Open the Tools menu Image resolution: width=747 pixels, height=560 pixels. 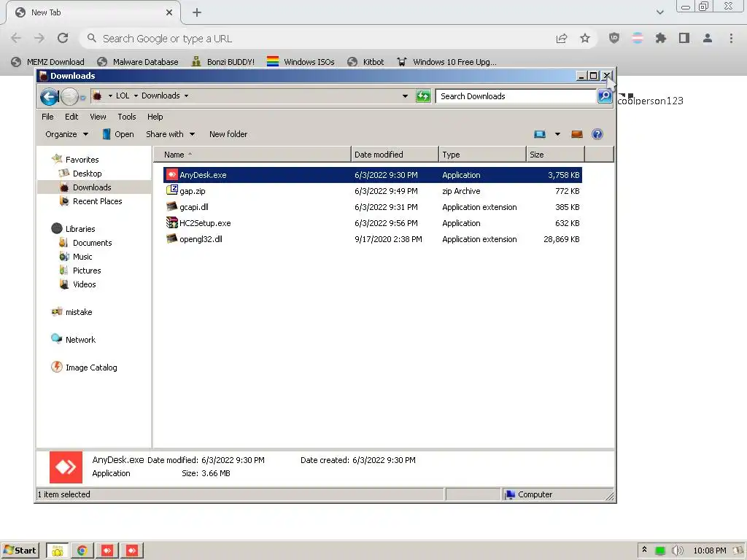(127, 117)
